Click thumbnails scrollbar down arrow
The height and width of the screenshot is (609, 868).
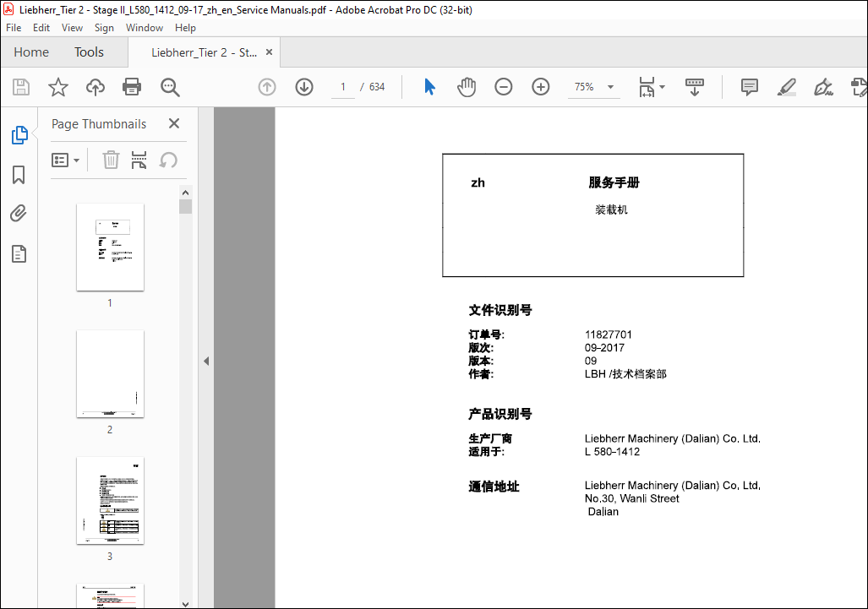tap(185, 603)
